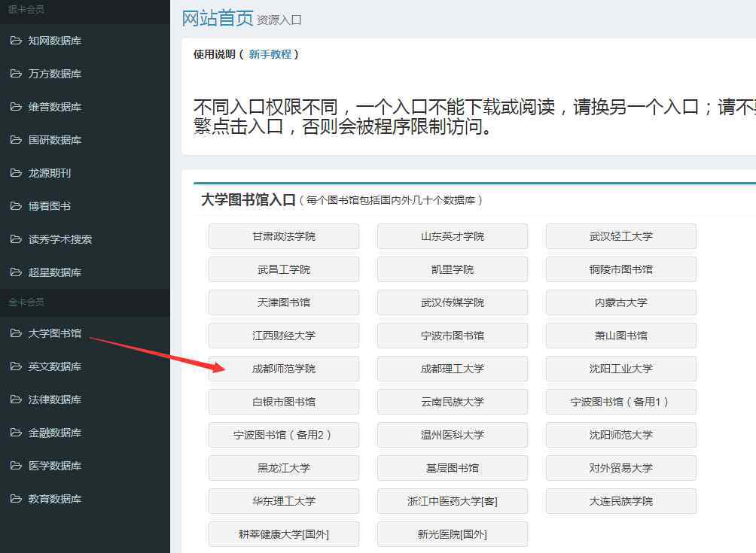Viewport: 756px width, 553px height.
Task: Click the 武汉传媒学院 button
Action: tap(453, 302)
